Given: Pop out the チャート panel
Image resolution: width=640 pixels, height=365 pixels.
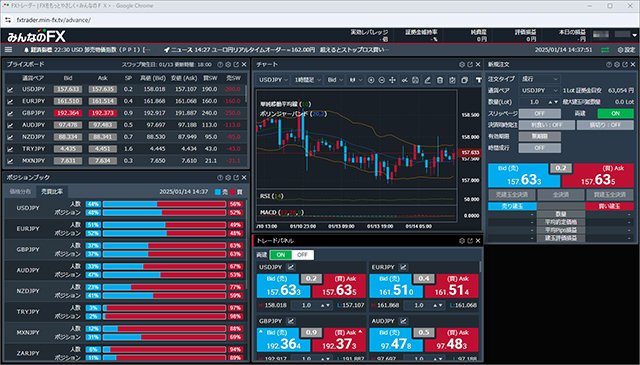Looking at the screenshot, I should pyautogui.click(x=470, y=65).
